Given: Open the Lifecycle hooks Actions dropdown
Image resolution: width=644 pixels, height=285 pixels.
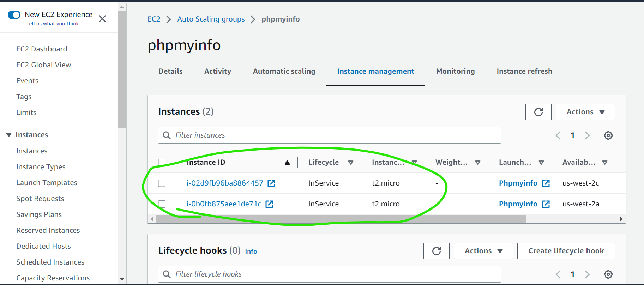Looking at the screenshot, I should (x=483, y=251).
